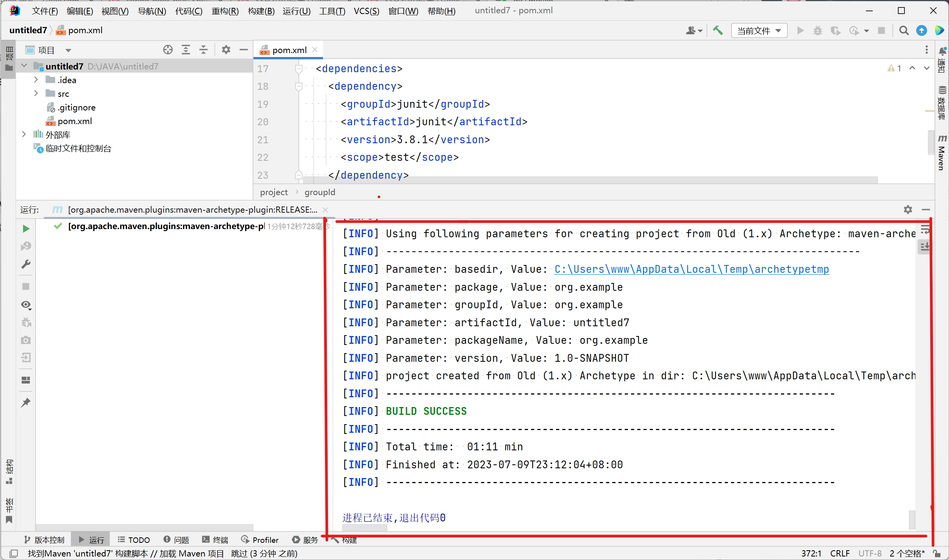The image size is (949, 560).
Task: Expand the 外部库 node
Action: [x=24, y=135]
